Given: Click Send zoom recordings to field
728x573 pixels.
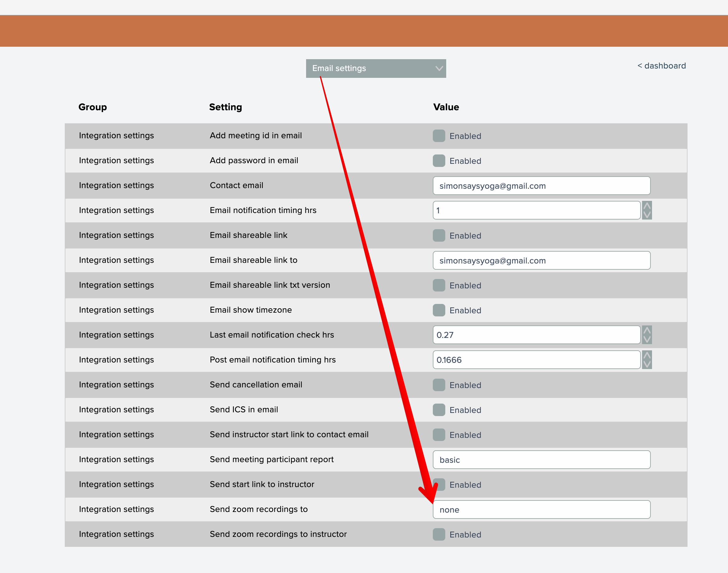Looking at the screenshot, I should pos(541,509).
